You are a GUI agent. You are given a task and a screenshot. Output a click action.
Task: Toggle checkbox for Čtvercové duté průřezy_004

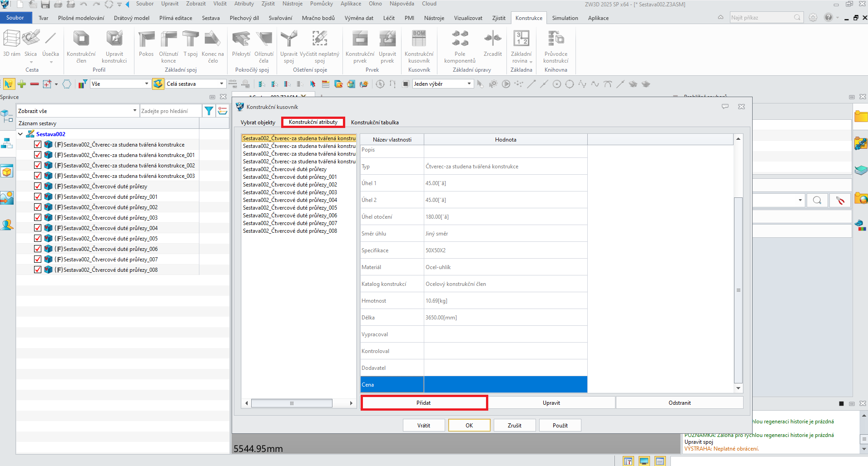click(x=38, y=228)
